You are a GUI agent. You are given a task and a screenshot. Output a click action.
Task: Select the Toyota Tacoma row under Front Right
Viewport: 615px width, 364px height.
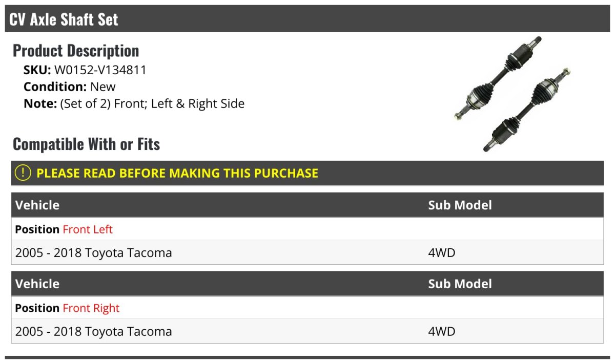94,332
